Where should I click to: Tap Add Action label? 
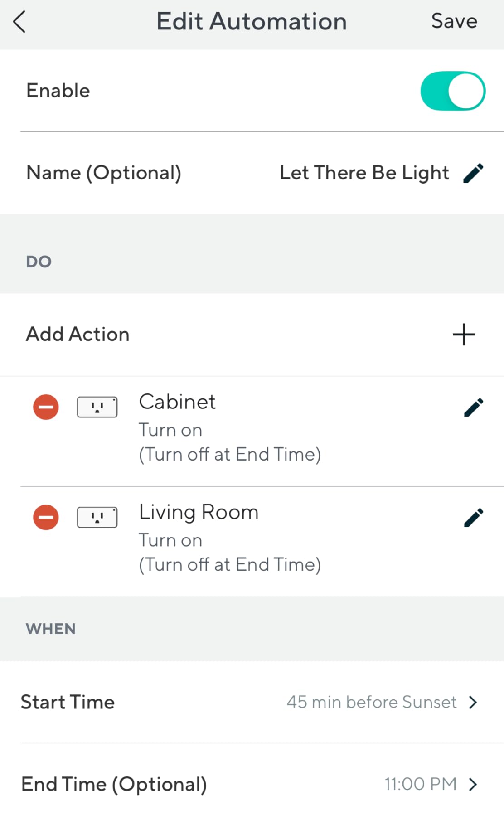click(78, 335)
